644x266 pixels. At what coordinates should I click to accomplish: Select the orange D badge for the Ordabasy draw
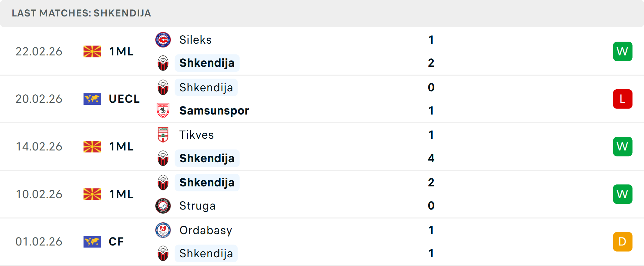click(x=623, y=241)
